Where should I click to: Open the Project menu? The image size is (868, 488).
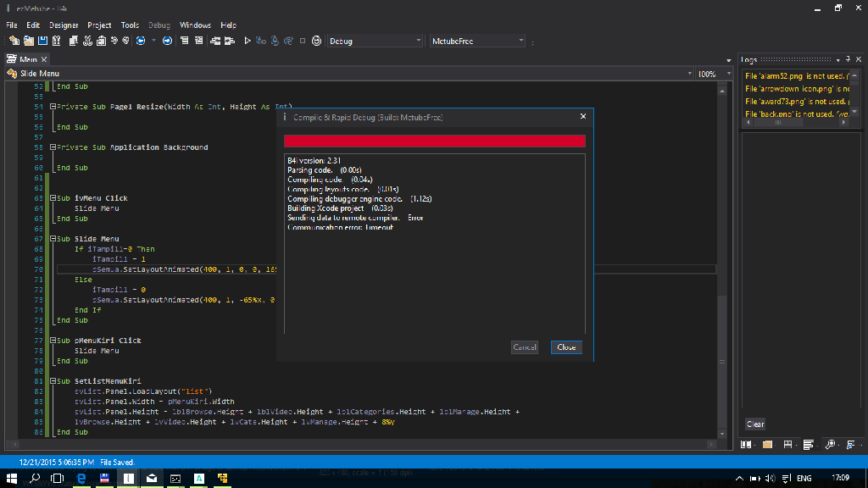[x=99, y=25]
